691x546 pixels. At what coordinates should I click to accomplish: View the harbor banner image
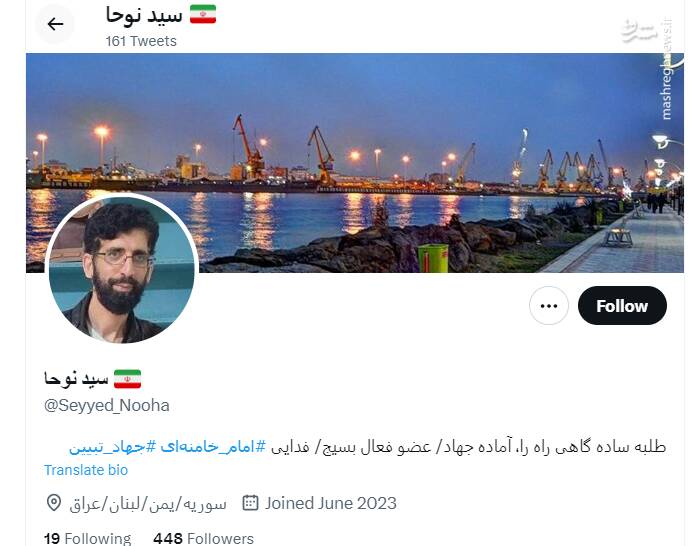(355, 163)
